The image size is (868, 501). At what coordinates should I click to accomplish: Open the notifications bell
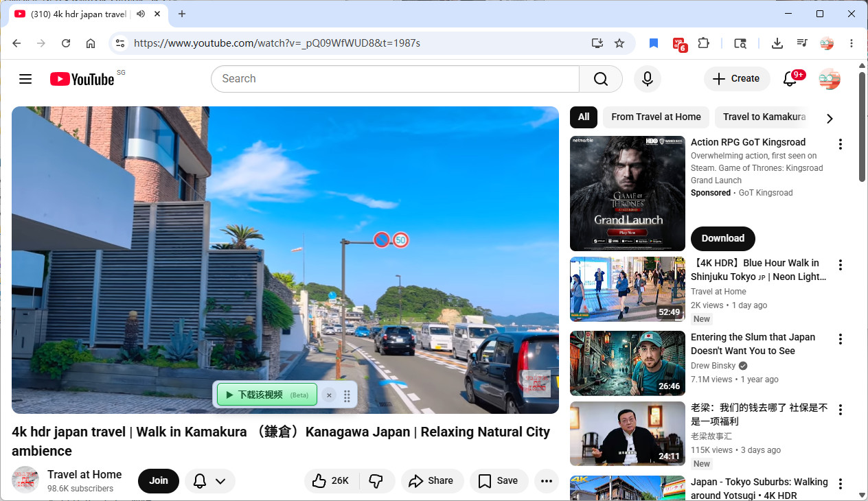(x=790, y=79)
